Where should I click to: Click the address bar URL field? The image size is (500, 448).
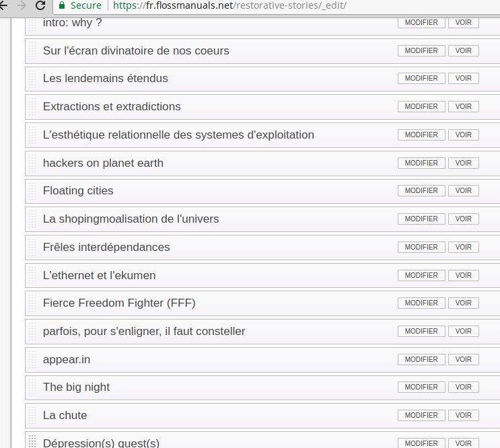pos(269,6)
